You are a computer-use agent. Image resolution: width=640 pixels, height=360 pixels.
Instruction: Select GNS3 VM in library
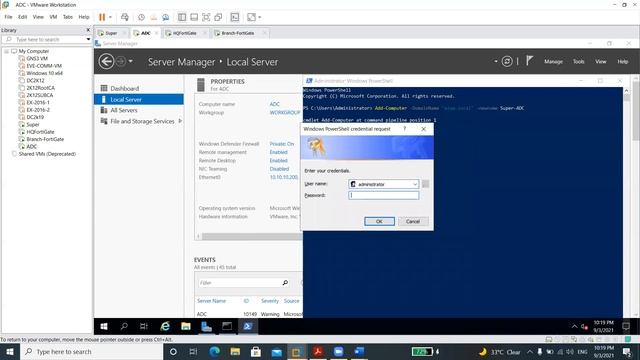pyautogui.click(x=37, y=59)
